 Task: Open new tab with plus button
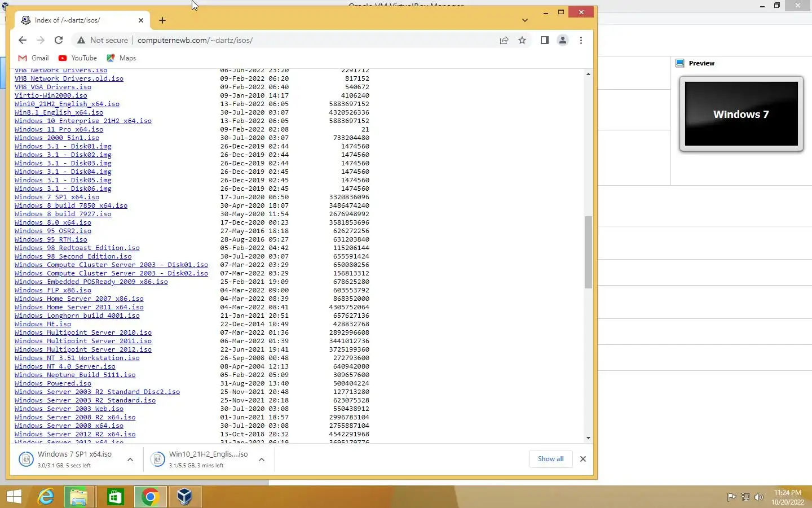(x=162, y=20)
